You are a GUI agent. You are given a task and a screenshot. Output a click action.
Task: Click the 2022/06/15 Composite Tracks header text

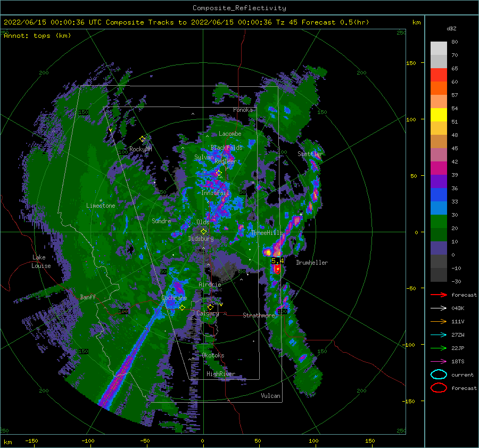pos(186,22)
